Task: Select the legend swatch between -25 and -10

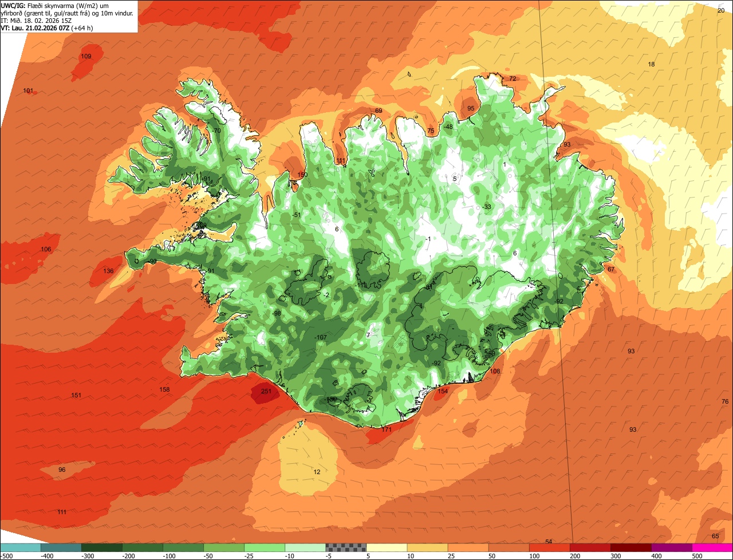Action: click(265, 547)
